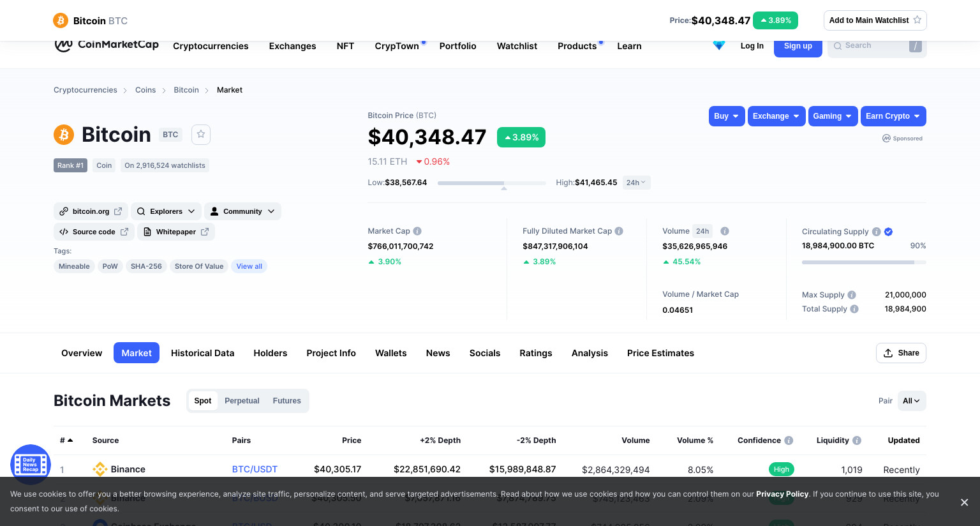Image resolution: width=980 pixels, height=526 pixels.
Task: Open the Overview tab
Action: click(x=82, y=353)
